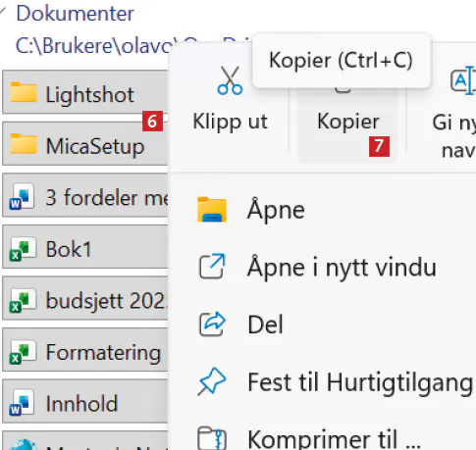Select the Bok1 Excel file
This screenshot has height=450, width=476.
pos(85,247)
